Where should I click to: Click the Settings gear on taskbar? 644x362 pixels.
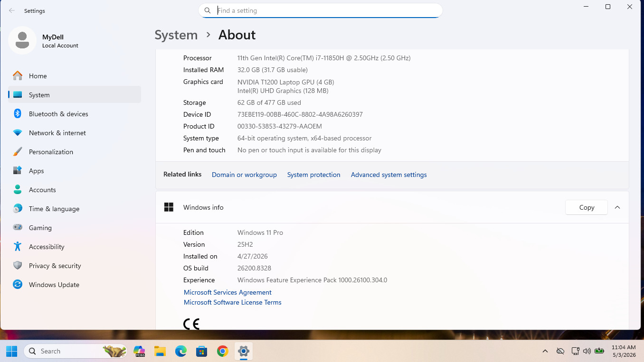tap(244, 351)
